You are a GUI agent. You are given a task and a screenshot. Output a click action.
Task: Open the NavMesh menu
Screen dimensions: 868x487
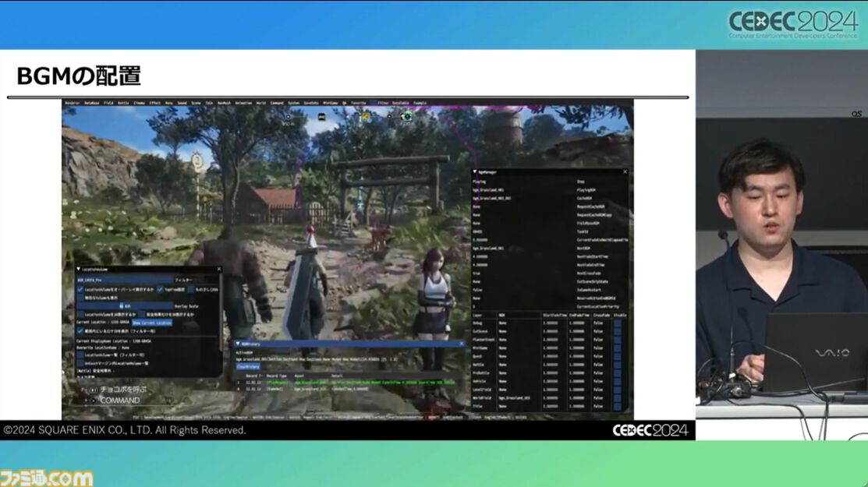pos(224,103)
